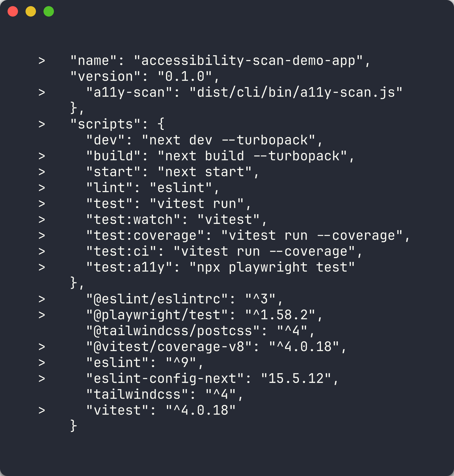The height and width of the screenshot is (476, 454).
Task: Click the arrow marker beside the "scripts" line
Action: click(42, 124)
